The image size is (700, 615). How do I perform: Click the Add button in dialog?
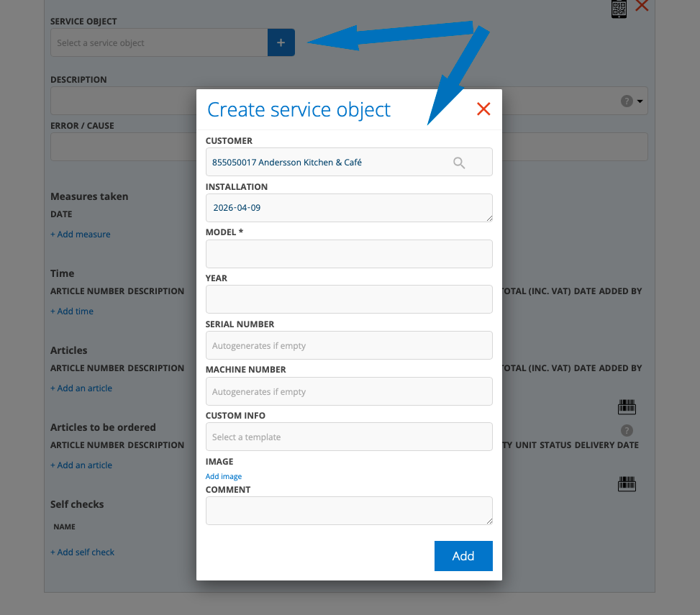(x=463, y=556)
